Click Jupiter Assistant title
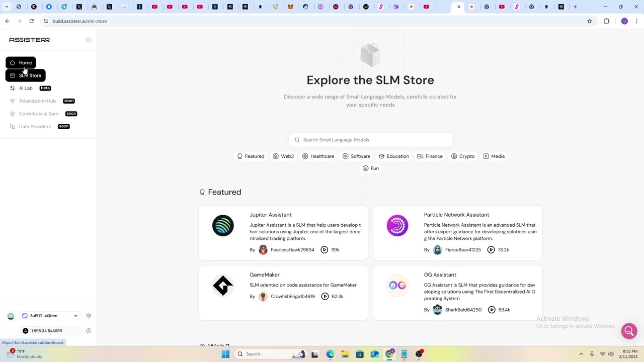 (x=271, y=215)
